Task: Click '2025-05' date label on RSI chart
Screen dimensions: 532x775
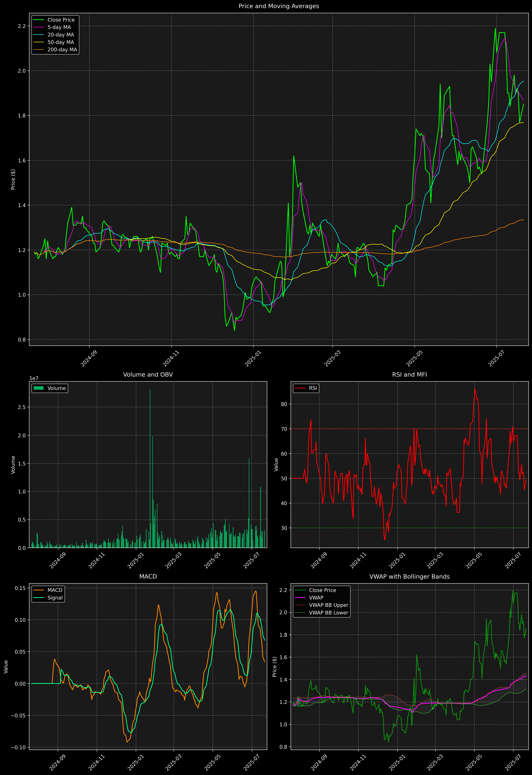Action: [x=474, y=561]
